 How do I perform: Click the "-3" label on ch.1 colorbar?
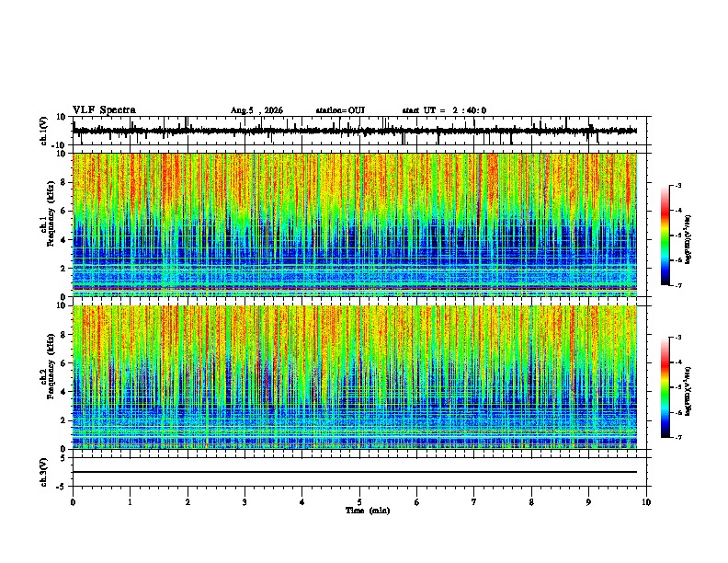point(677,185)
